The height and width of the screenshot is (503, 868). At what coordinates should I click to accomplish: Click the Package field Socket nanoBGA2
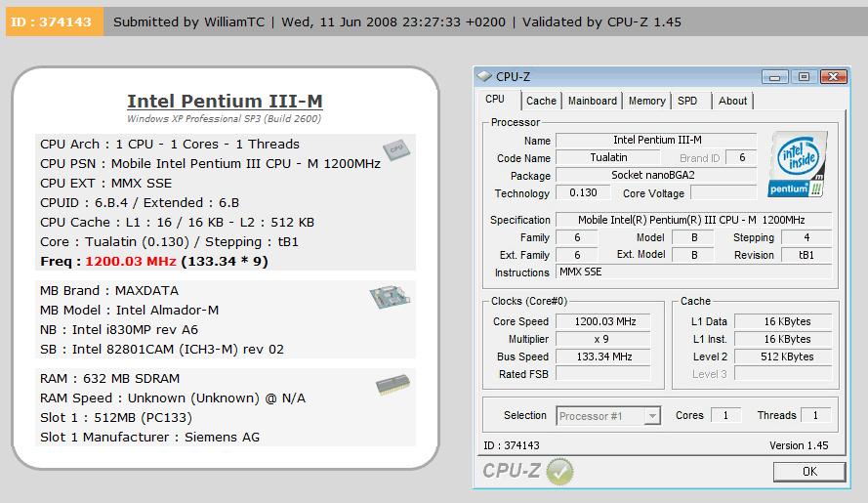pos(656,175)
